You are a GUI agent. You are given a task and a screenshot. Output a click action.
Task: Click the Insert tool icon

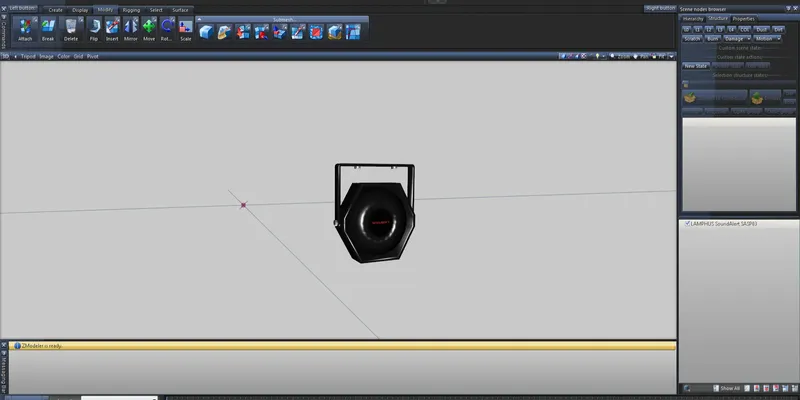(111, 30)
